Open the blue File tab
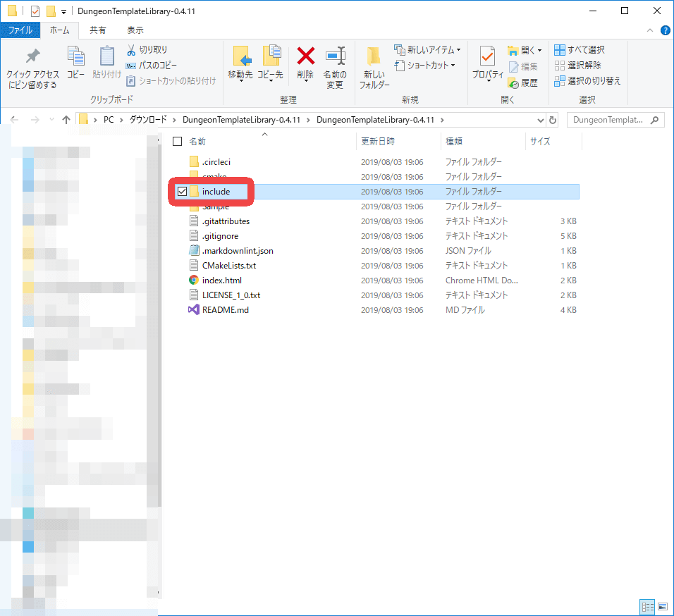 point(20,30)
